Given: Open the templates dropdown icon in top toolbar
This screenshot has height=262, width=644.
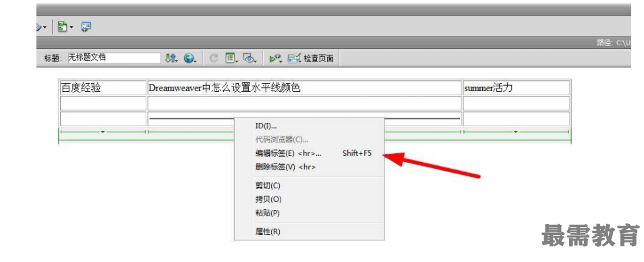Looking at the screenshot, I should click(x=65, y=27).
